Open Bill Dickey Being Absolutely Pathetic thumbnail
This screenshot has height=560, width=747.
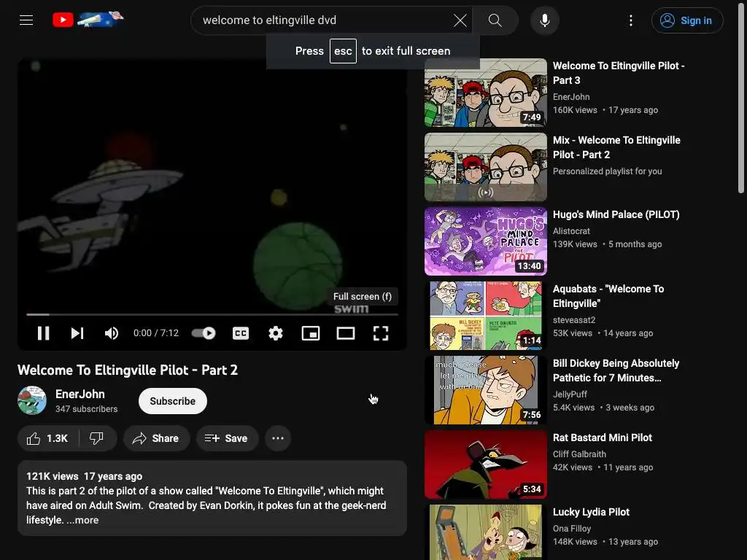pyautogui.click(x=485, y=389)
